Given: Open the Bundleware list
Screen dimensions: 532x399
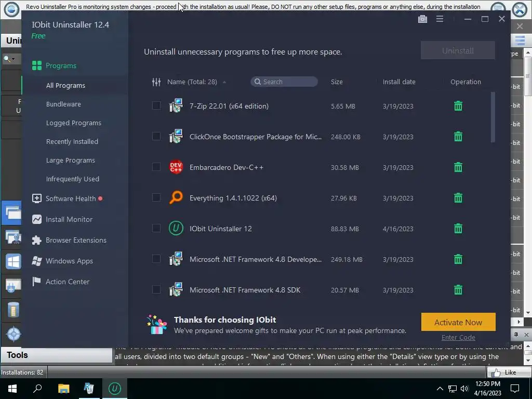Looking at the screenshot, I should [x=63, y=104].
